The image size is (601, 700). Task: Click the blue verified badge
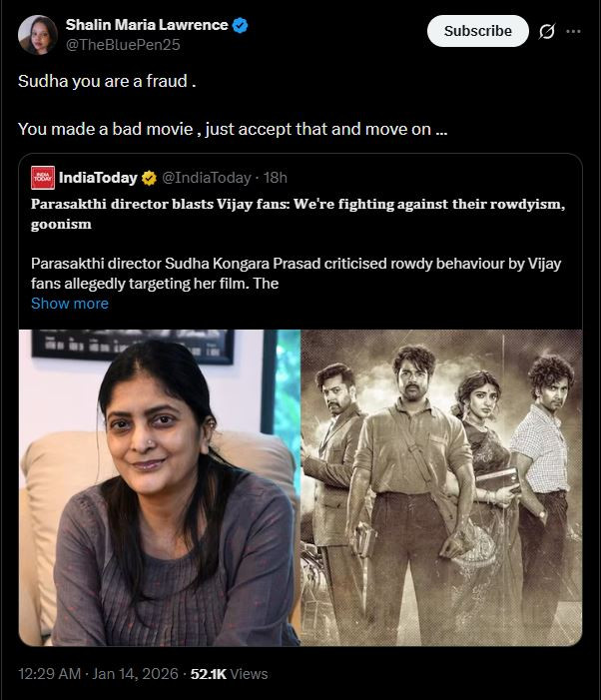click(241, 25)
